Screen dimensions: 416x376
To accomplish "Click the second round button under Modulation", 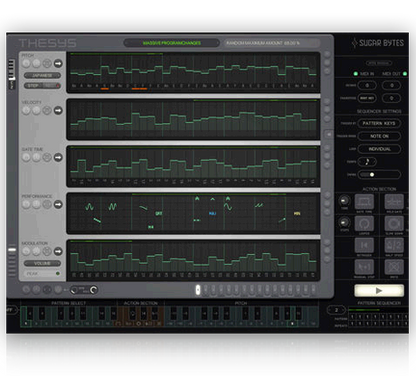I will point(37,251).
